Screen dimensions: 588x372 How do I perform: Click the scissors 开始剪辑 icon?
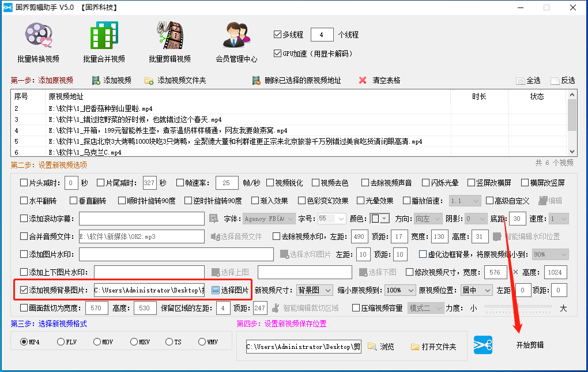point(483,345)
